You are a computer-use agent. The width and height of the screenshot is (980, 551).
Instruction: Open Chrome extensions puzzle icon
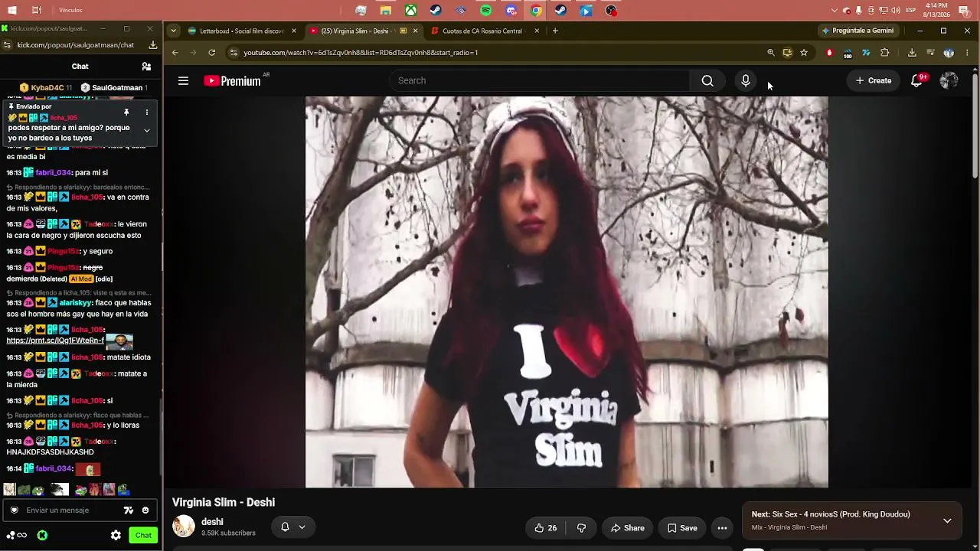tap(885, 53)
